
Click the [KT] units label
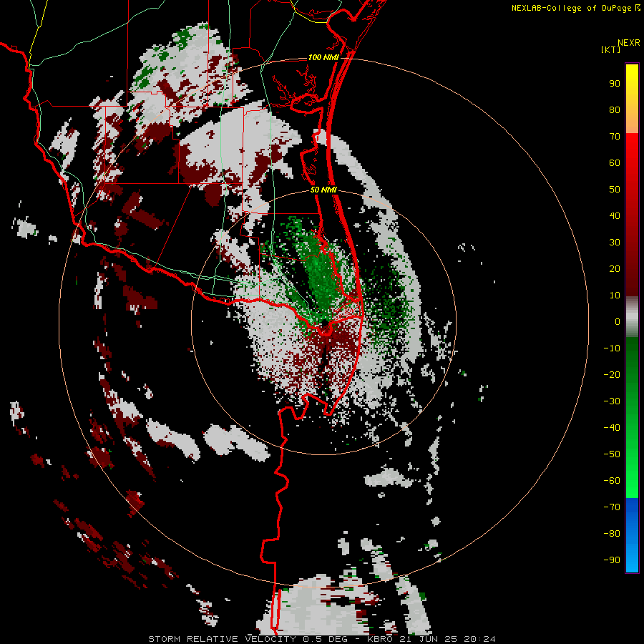[611, 49]
